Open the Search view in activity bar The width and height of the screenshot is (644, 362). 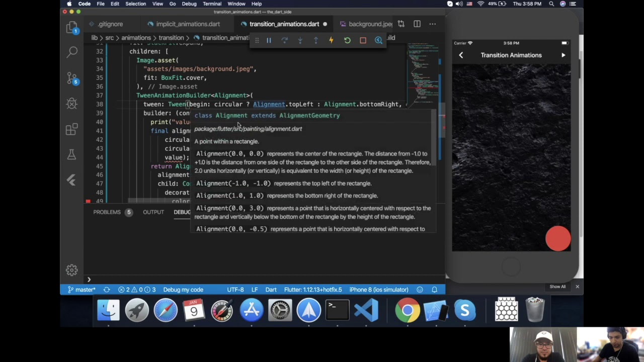point(72,52)
